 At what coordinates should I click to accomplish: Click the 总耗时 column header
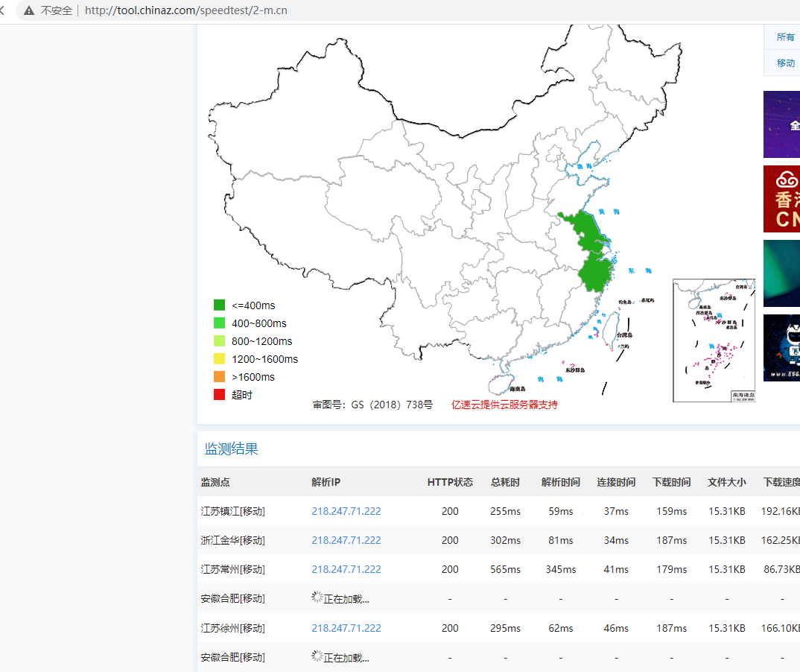tap(505, 482)
